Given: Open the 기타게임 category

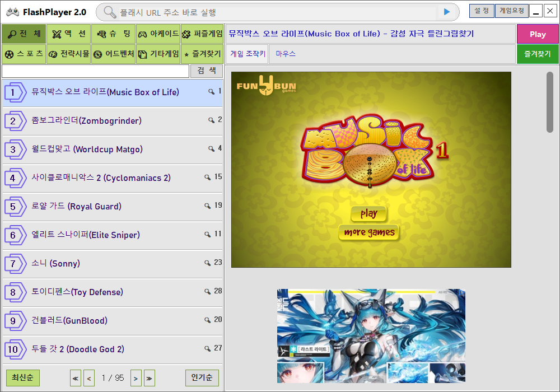Looking at the screenshot, I should click(x=158, y=54).
